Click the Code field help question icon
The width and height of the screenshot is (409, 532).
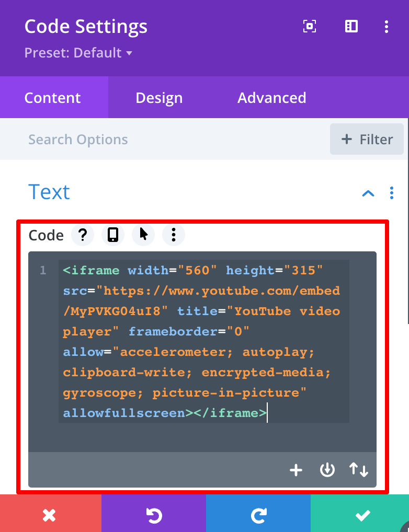coord(82,235)
